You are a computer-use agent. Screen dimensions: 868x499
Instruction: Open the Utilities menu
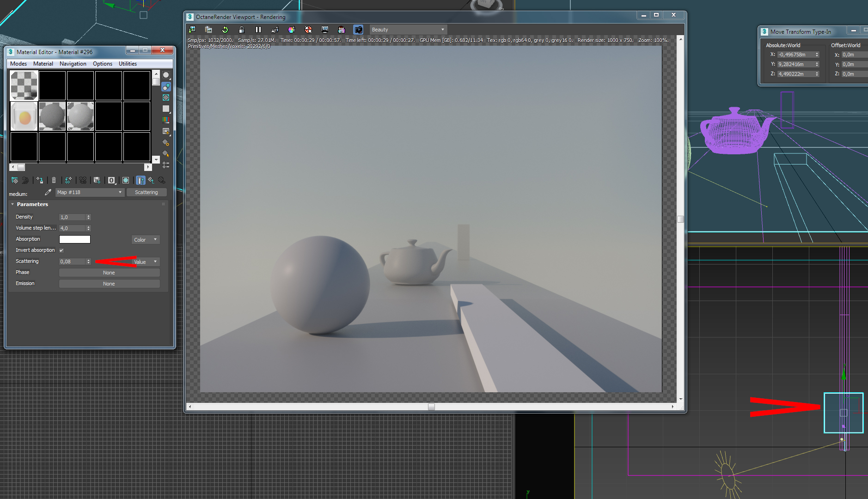pyautogui.click(x=128, y=64)
